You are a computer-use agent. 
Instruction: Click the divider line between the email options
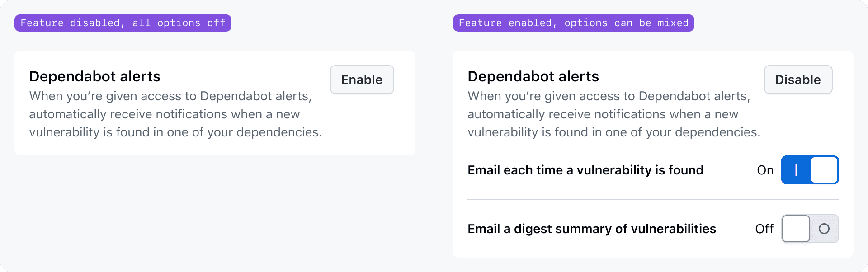[653, 199]
